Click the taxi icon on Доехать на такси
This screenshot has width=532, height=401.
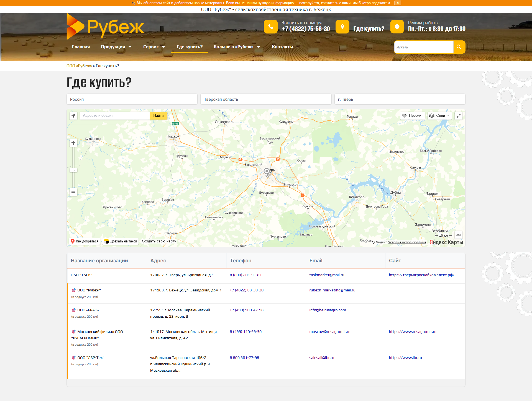(107, 241)
